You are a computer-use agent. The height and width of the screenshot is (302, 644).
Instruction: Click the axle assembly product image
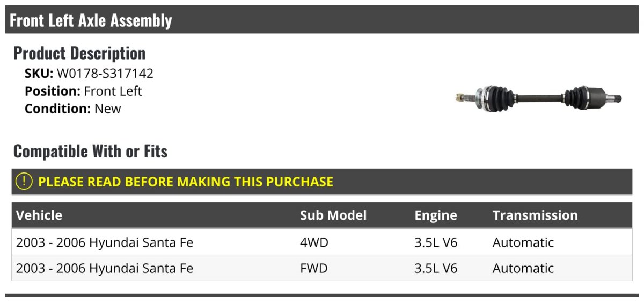(539, 98)
